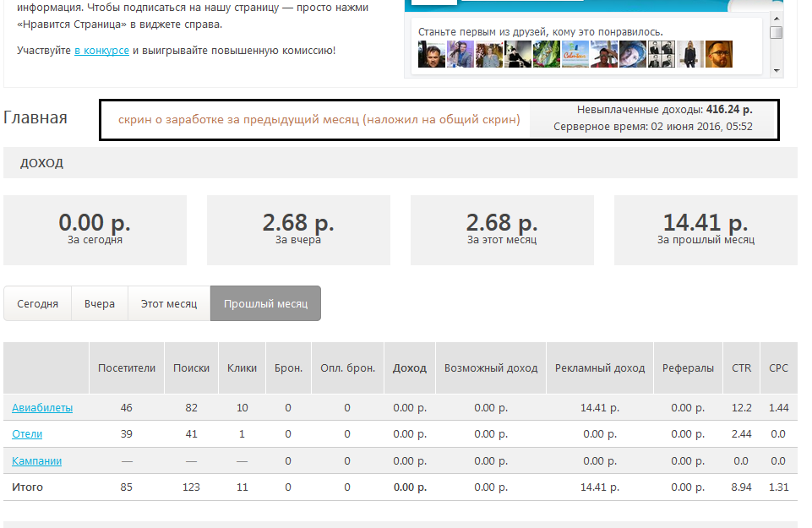Open the four-photo black-and-white collage avatar
Image resolution: width=812 pixels, height=528 pixels.
662,54
